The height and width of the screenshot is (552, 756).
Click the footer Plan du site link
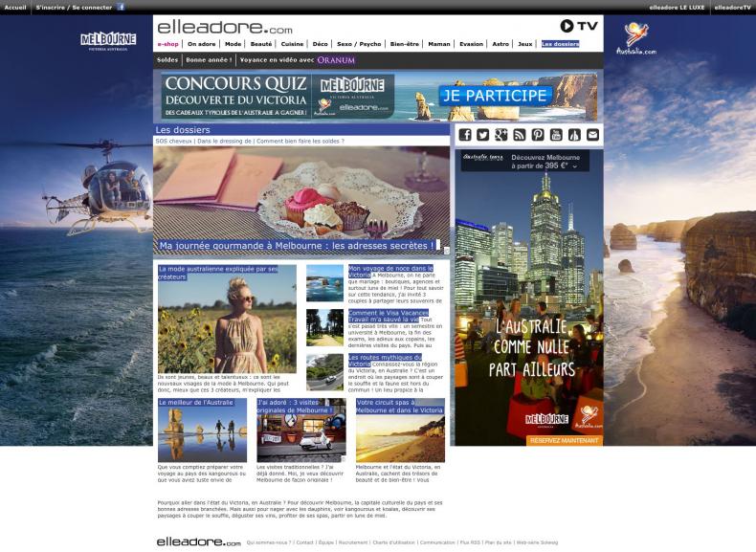pos(498,542)
